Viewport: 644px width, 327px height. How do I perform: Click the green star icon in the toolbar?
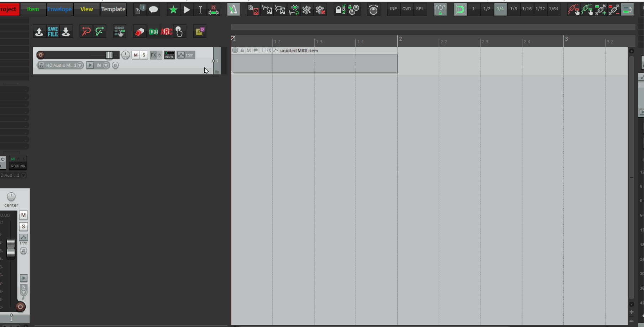[173, 10]
